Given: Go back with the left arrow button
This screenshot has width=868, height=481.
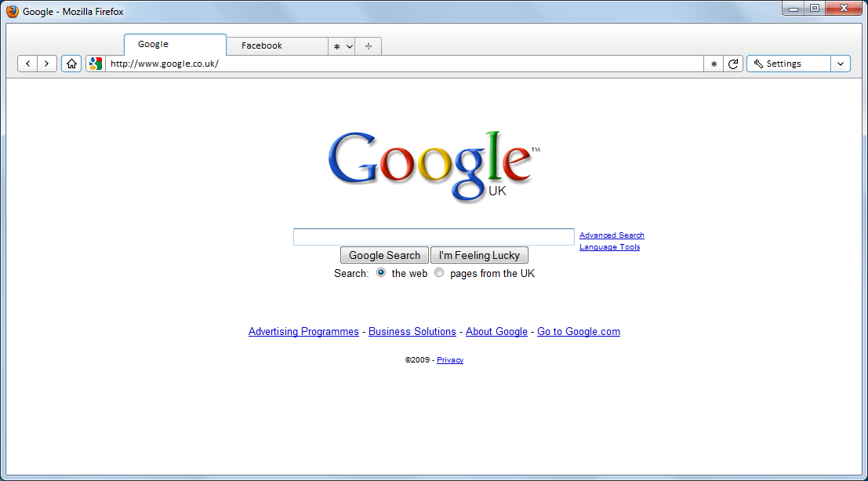Looking at the screenshot, I should [x=27, y=64].
